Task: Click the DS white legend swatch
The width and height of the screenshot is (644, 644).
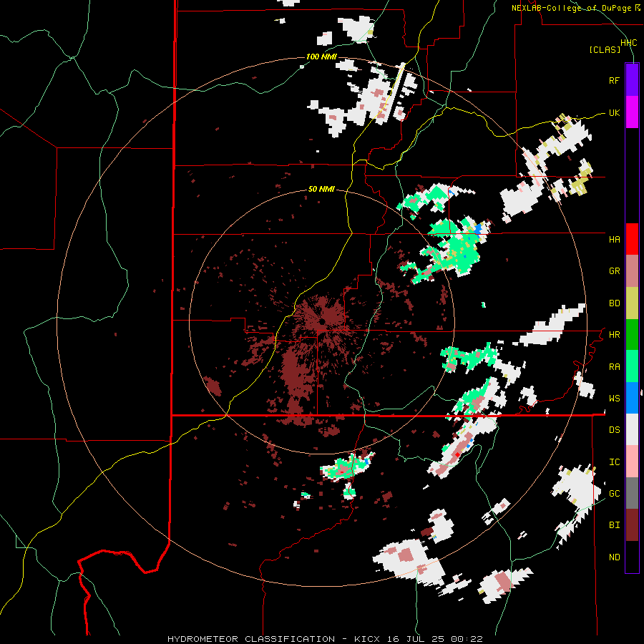Action: coord(632,429)
